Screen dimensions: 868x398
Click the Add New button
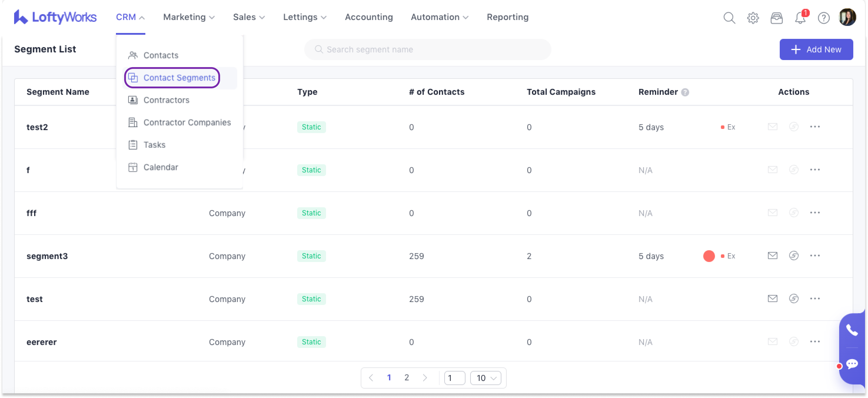click(x=816, y=49)
